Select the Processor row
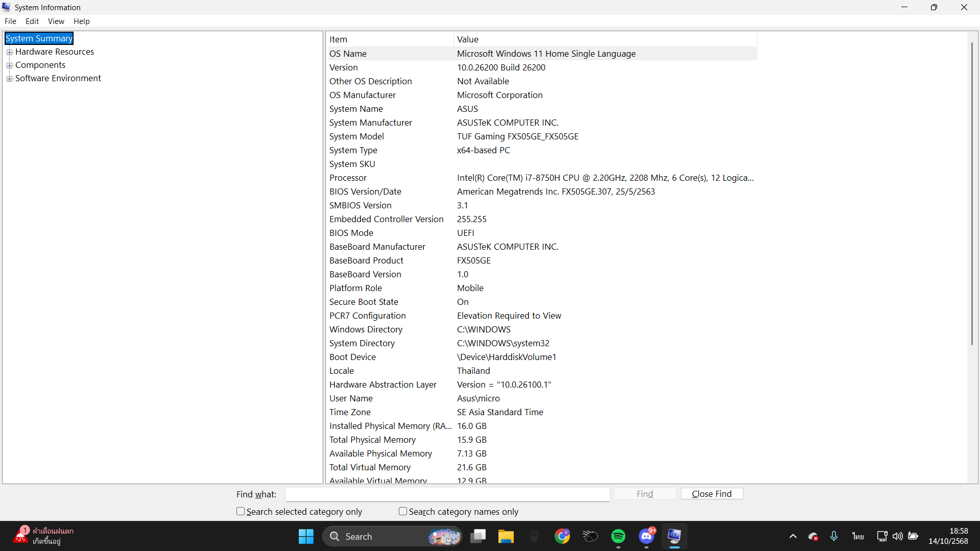The width and height of the screenshot is (980, 551). coord(541,178)
